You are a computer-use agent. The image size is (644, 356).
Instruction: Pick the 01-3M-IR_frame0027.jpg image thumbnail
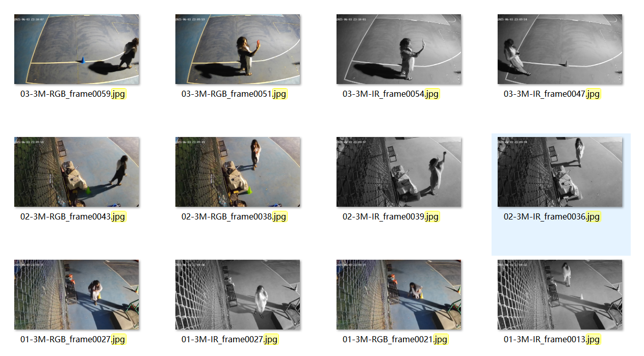click(x=238, y=295)
